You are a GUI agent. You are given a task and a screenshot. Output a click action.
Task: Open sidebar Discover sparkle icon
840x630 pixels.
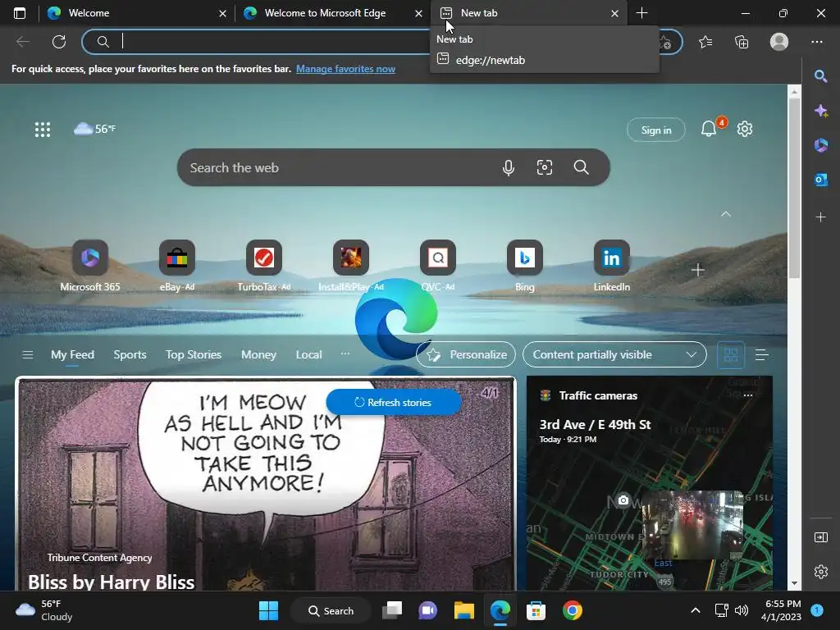coord(820,111)
